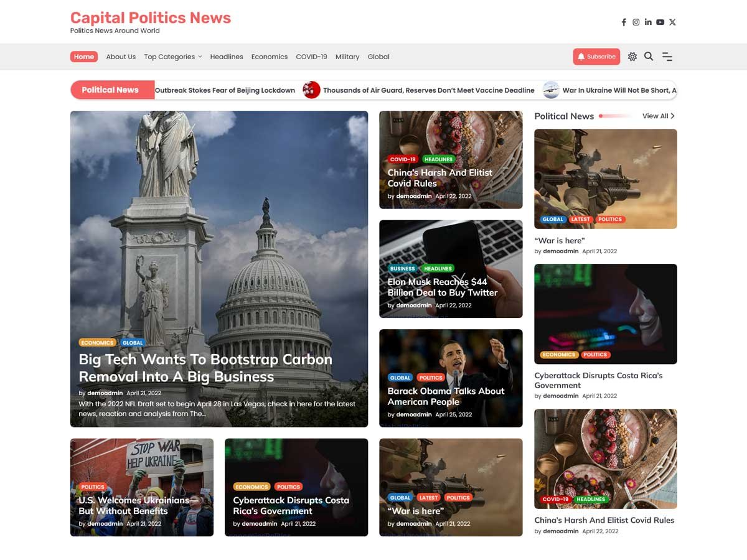Open the LinkedIn social icon

(648, 22)
